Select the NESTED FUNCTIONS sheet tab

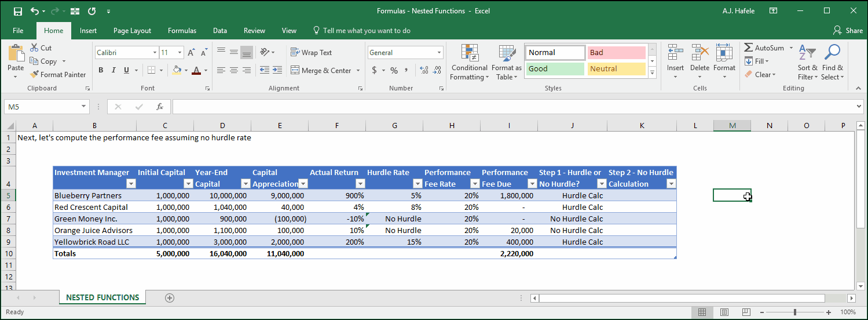102,297
